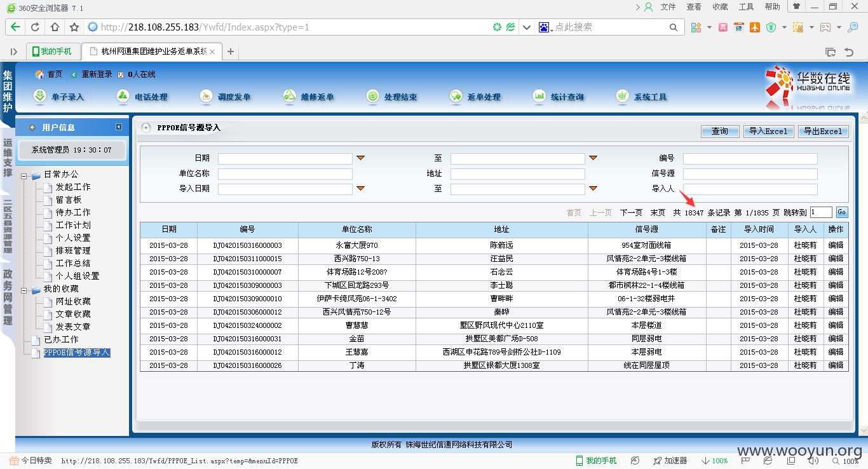Click the restore closed tab undo icon

pyautogui.click(x=849, y=52)
